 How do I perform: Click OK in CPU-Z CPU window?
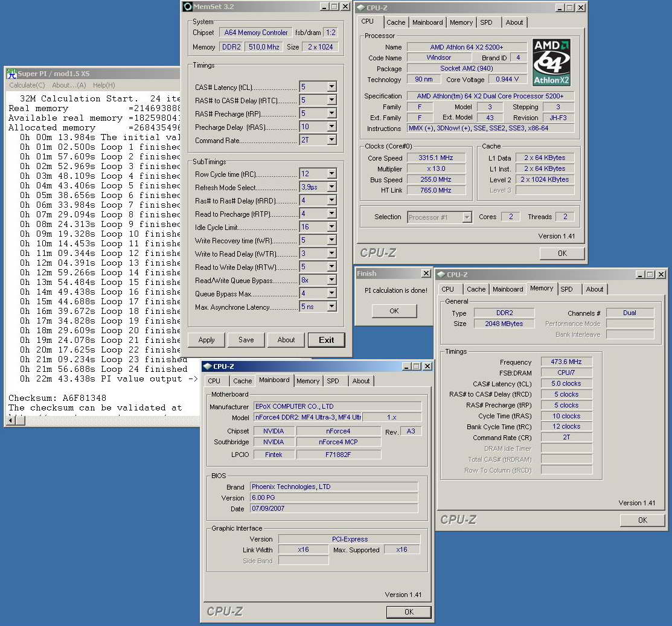(562, 253)
